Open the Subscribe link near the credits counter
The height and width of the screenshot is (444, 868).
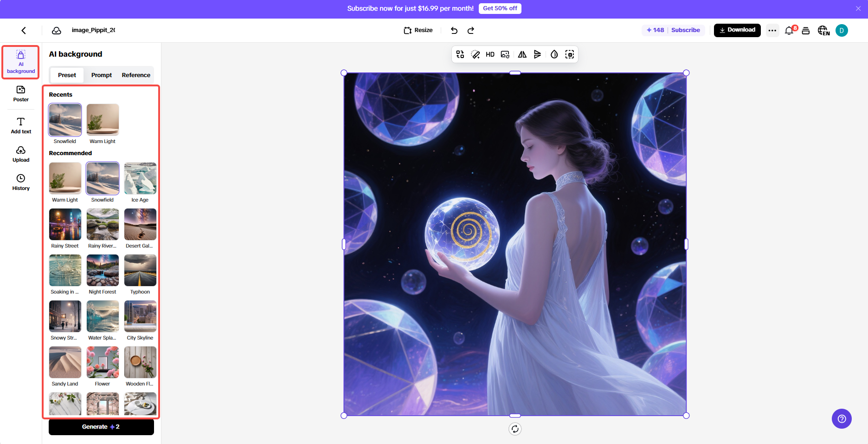(686, 30)
